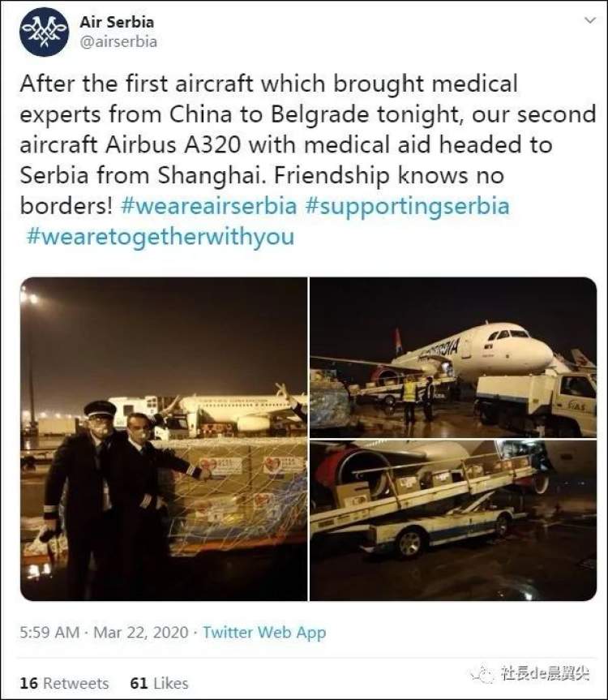
Task: Click the 5:59 AM timestamp
Action: [x=48, y=632]
